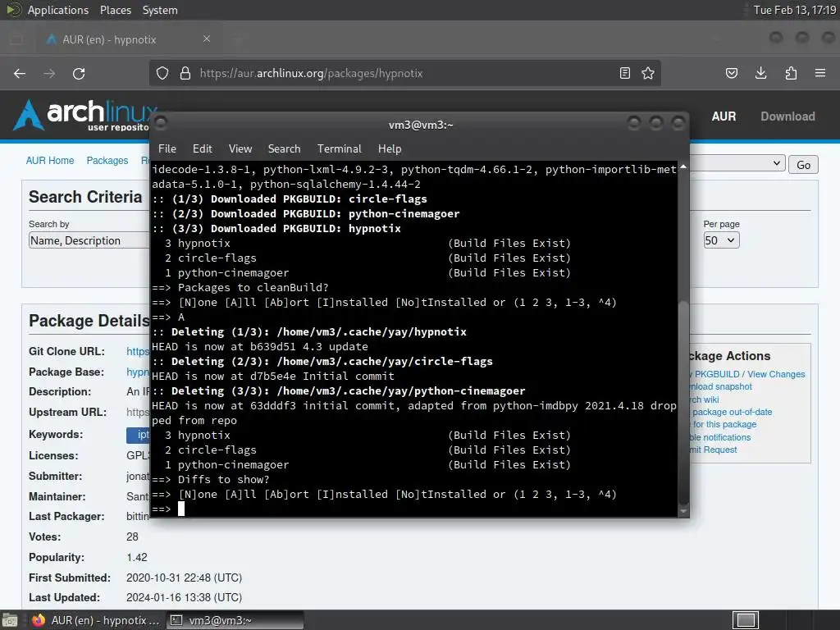Click the clock showing Tue Feb 13
The width and height of the screenshot is (840, 630).
794,10
